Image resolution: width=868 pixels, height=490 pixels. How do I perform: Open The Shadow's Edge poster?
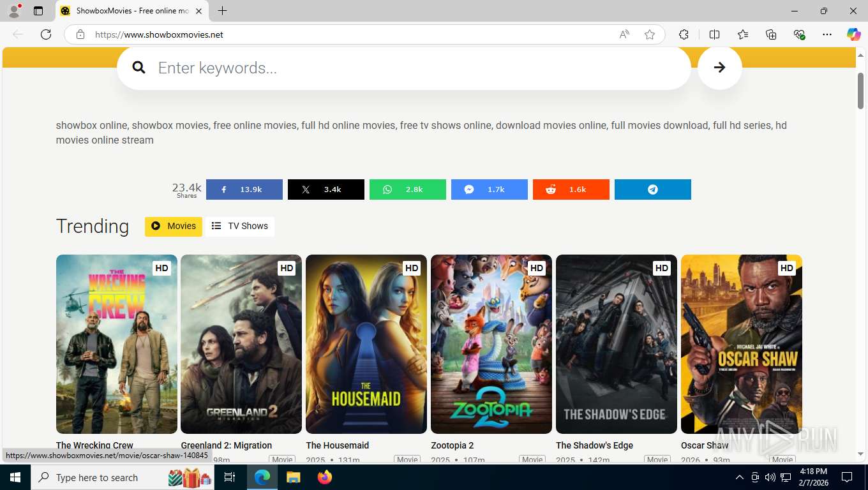[617, 345]
